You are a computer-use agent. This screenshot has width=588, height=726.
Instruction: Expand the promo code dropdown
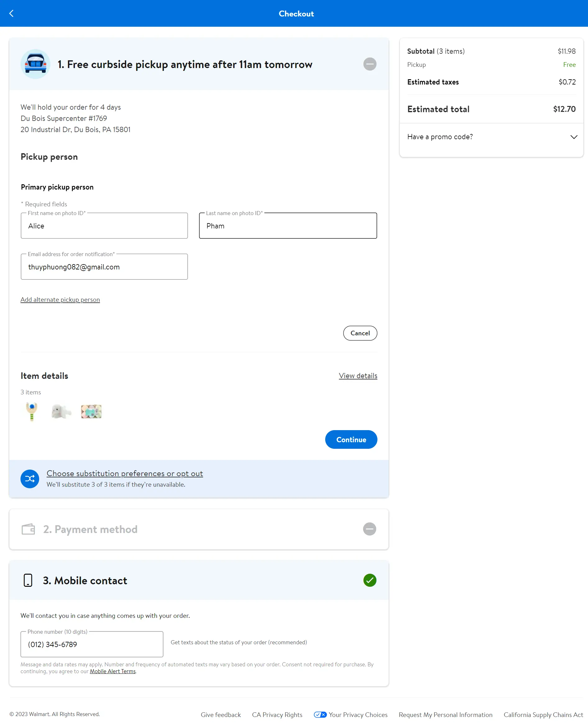point(573,137)
